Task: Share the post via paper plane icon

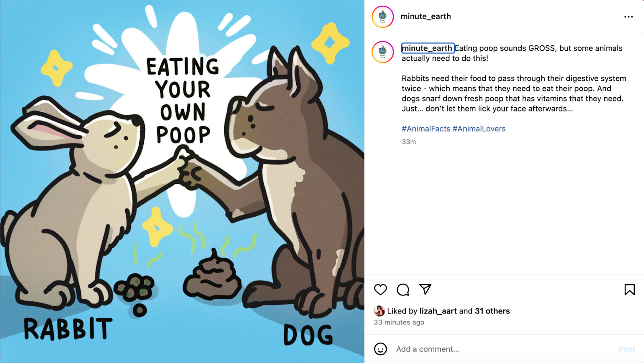Action: click(425, 289)
